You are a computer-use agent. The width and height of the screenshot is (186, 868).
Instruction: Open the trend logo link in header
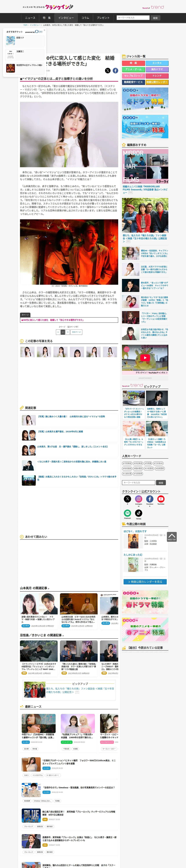point(153,7)
